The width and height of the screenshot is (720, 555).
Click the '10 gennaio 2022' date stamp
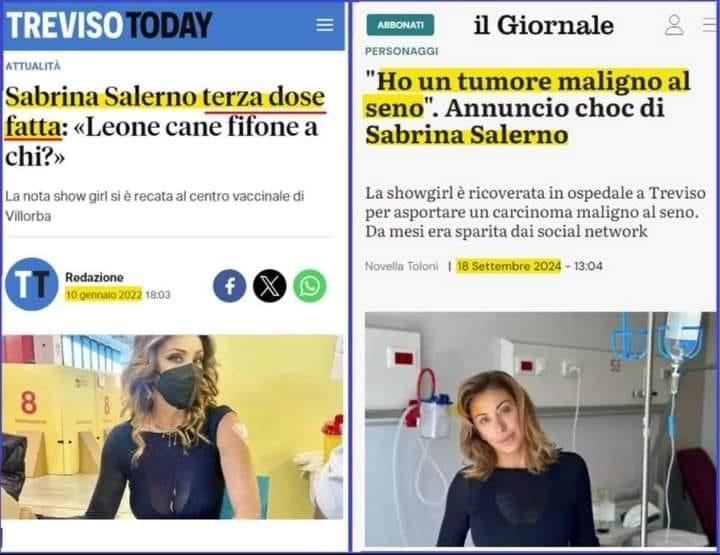(103, 295)
